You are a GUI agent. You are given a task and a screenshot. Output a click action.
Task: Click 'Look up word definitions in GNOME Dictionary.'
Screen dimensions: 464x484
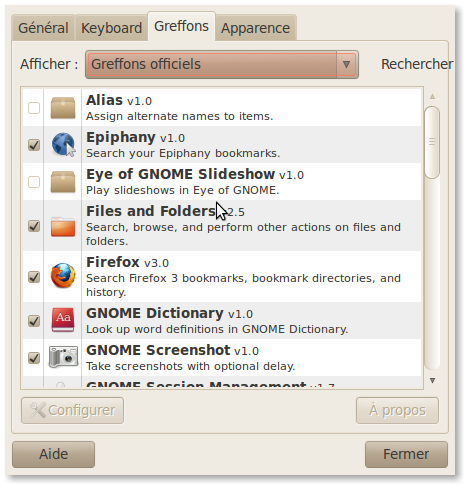coord(217,329)
